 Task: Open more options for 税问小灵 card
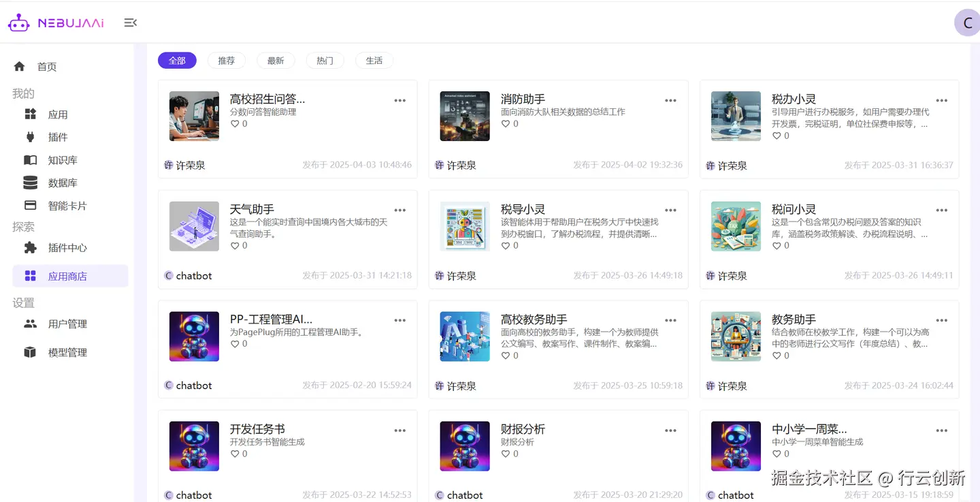click(942, 210)
